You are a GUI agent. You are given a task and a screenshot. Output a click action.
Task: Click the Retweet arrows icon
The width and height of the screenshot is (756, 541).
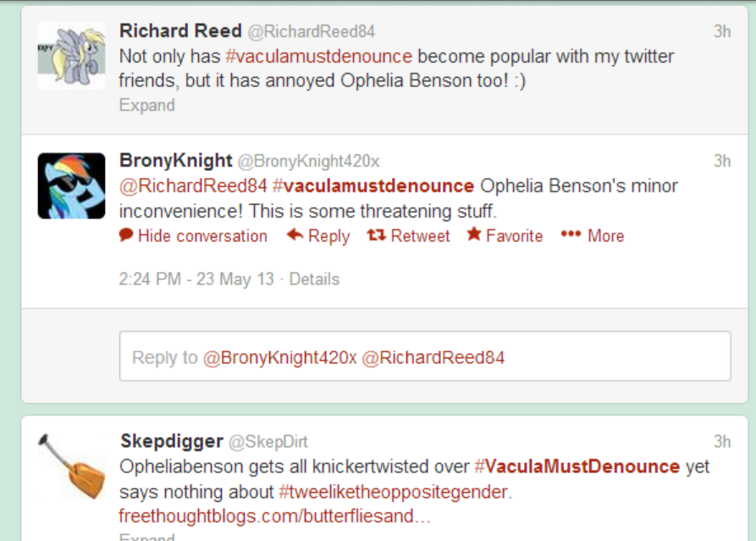[x=376, y=235]
